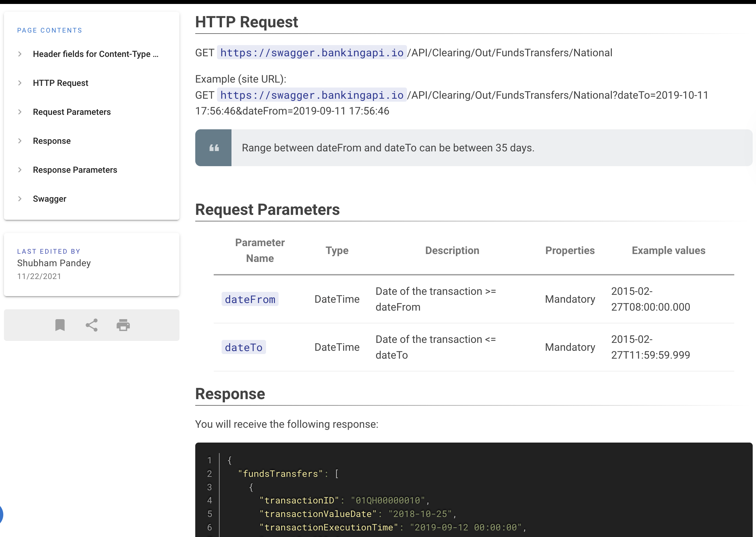Screen dimensions: 756x537
Task: Jump to Response in page contents
Action: tap(52, 141)
